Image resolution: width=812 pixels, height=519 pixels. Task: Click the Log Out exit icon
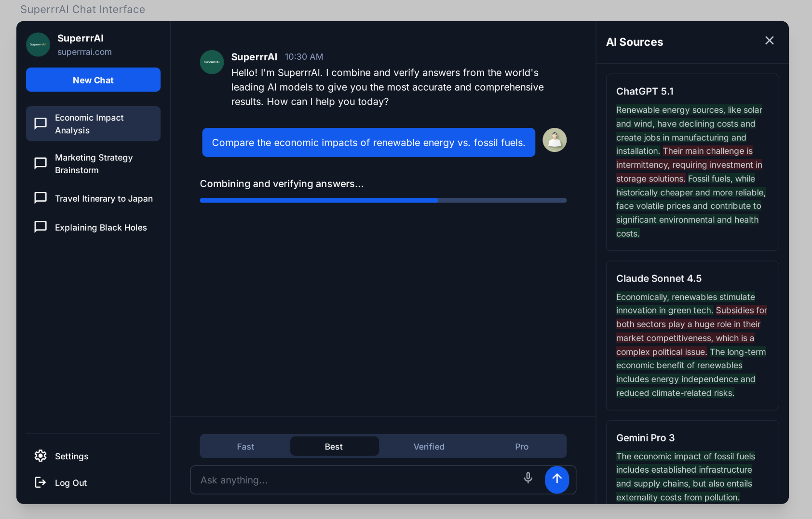pos(41,482)
